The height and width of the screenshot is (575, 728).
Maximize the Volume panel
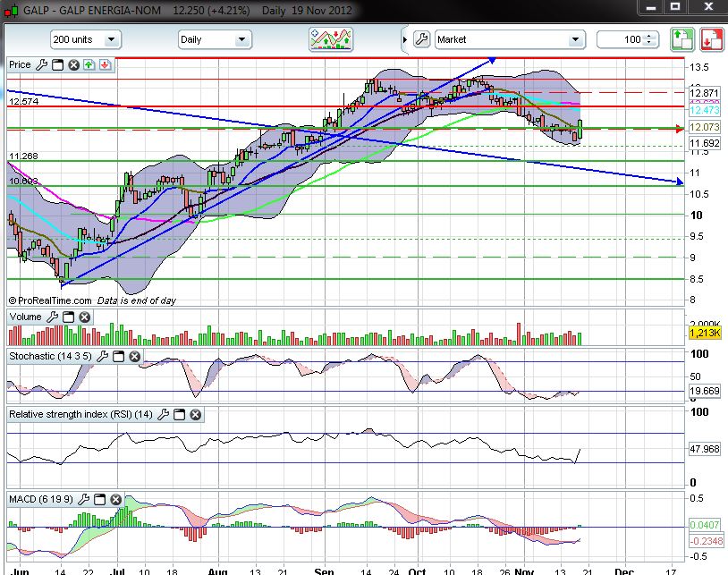point(68,317)
